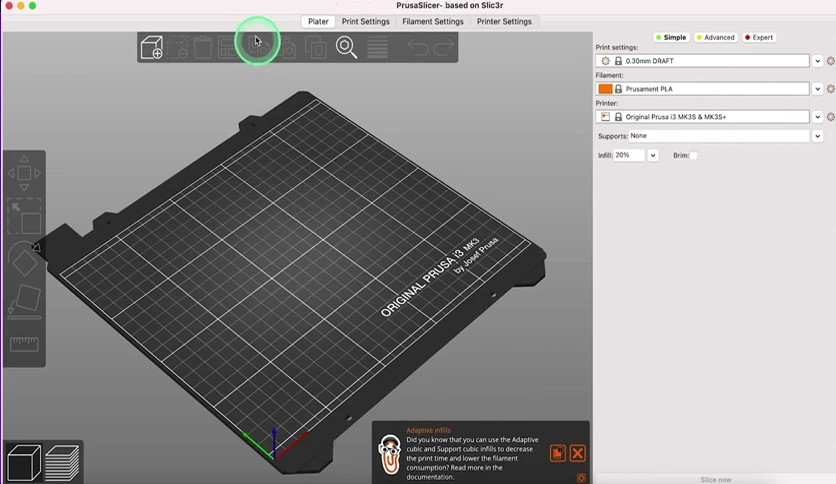Select the ruler Measure tool
The width and height of the screenshot is (836, 484).
tap(24, 344)
